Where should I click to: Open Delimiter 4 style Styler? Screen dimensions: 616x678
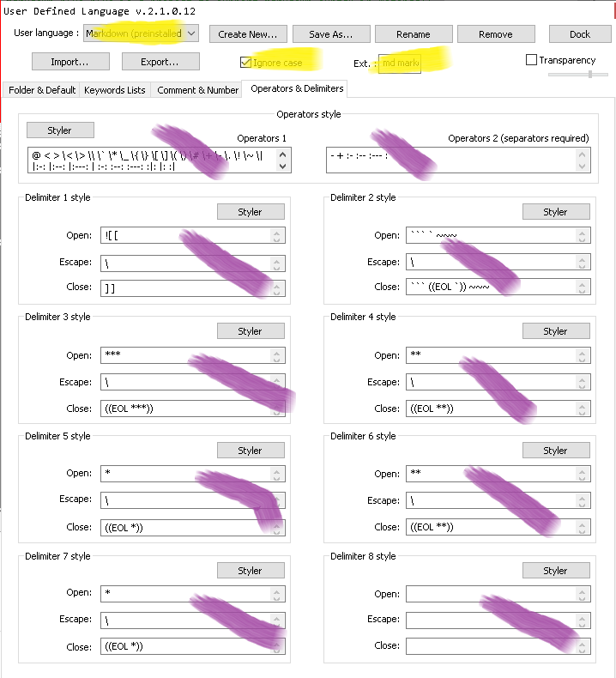point(556,331)
